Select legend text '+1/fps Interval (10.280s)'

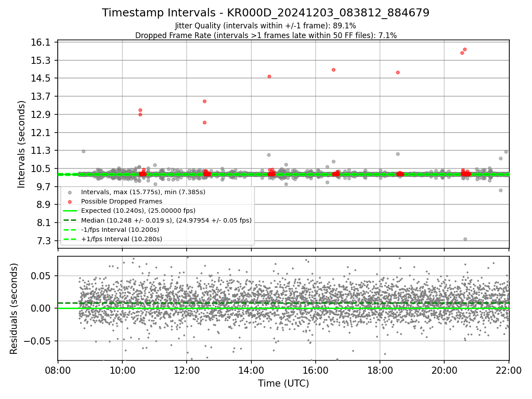[121, 239]
